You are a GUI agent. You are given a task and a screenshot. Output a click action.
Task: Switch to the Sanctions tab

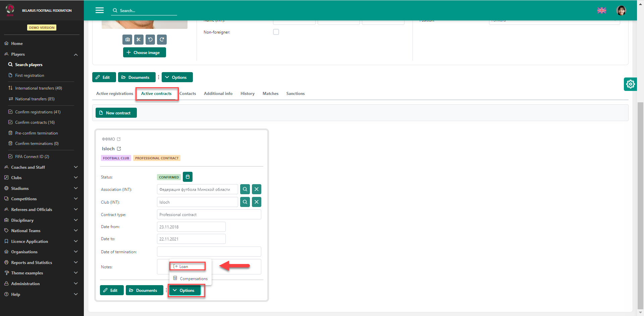[295, 94]
